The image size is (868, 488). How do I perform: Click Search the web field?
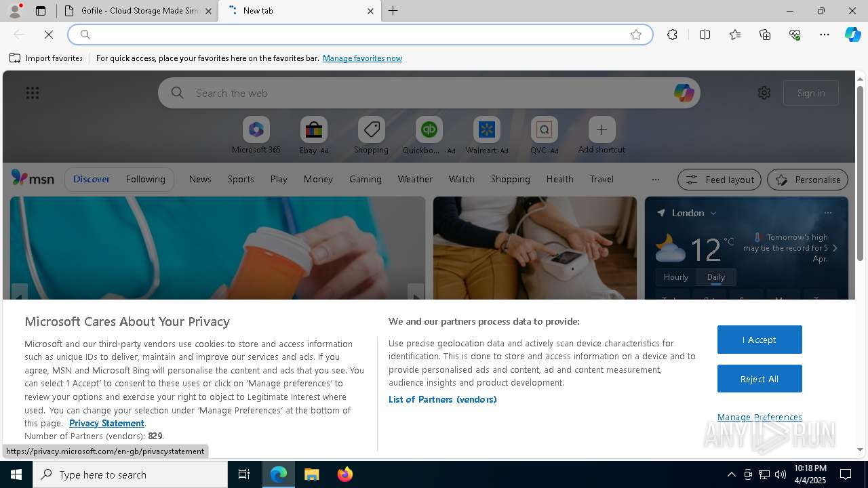click(429, 93)
